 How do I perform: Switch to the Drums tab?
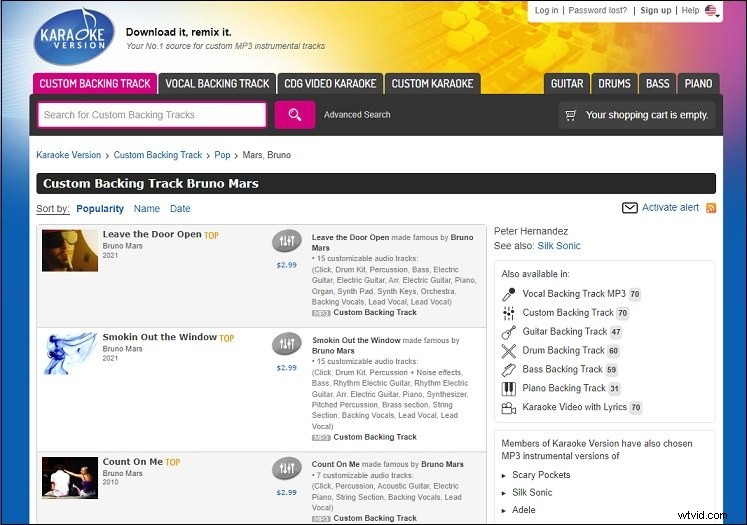(614, 84)
